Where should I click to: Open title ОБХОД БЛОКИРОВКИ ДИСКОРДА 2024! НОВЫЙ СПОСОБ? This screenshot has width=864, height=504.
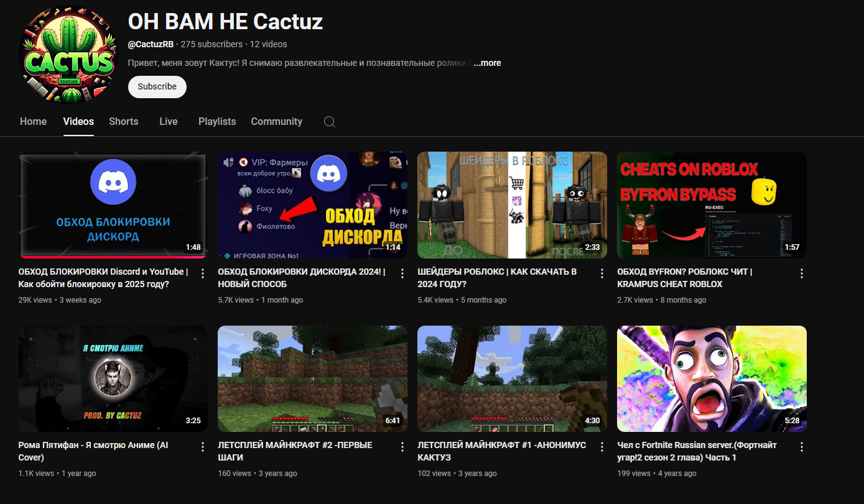click(302, 278)
